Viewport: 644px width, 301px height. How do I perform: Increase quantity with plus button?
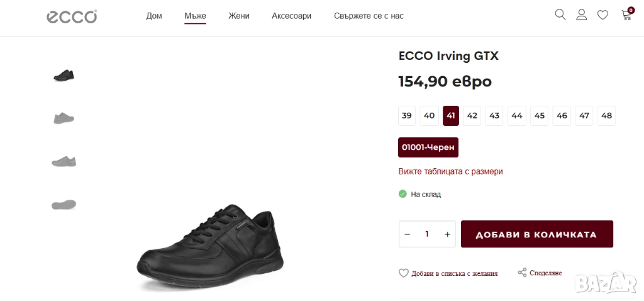(447, 234)
